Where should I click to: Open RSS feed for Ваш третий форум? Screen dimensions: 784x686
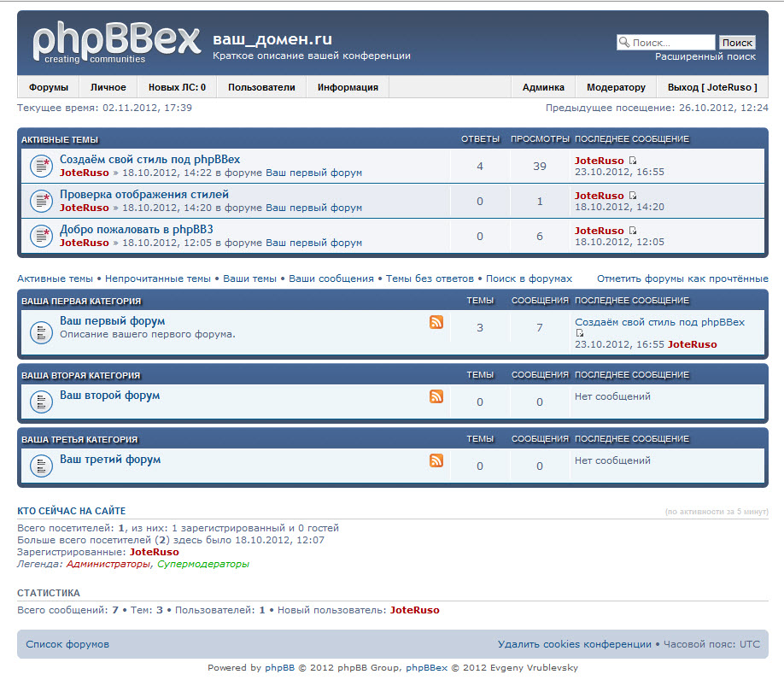click(436, 460)
